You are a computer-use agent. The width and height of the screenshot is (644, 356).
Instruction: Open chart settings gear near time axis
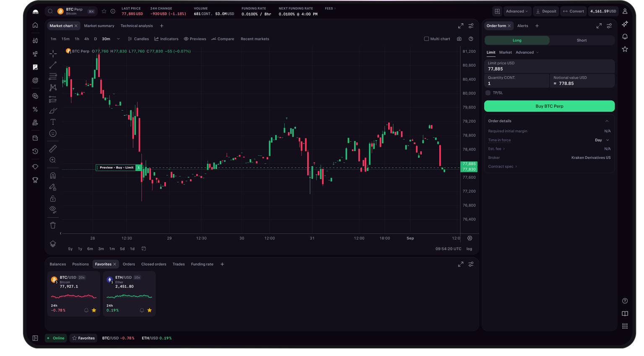[x=470, y=238]
